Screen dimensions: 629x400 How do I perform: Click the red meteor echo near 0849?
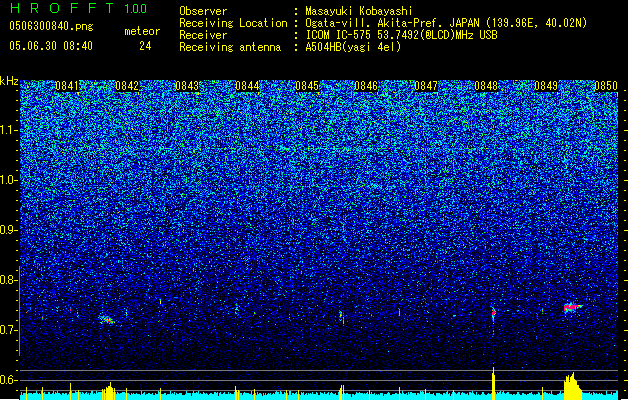pyautogui.click(x=573, y=308)
